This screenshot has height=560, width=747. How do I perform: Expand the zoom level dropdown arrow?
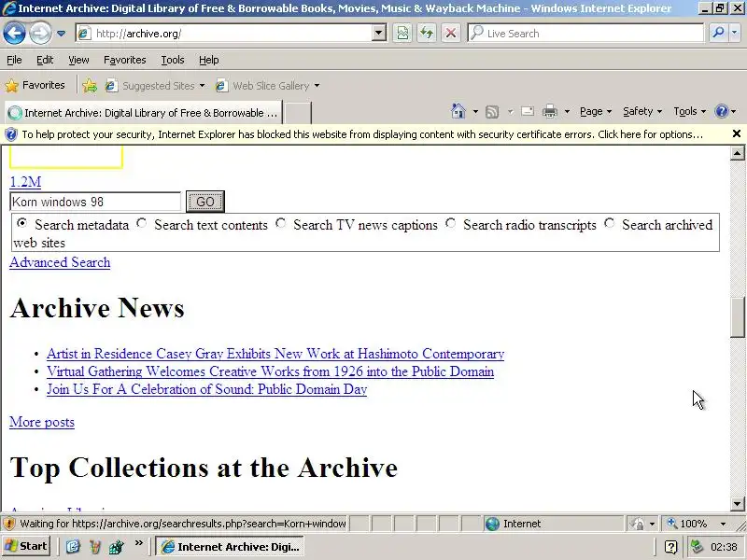click(723, 524)
